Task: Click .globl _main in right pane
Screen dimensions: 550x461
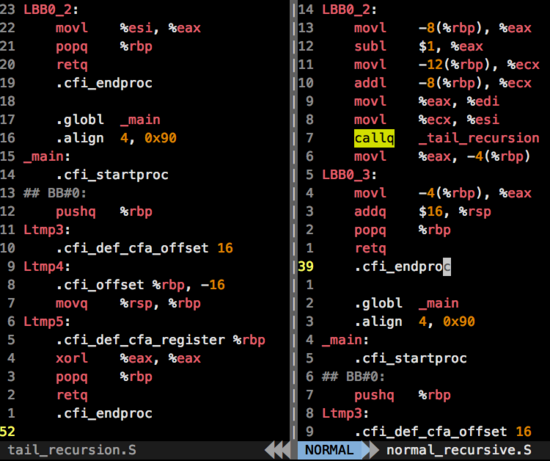Action: point(407,303)
